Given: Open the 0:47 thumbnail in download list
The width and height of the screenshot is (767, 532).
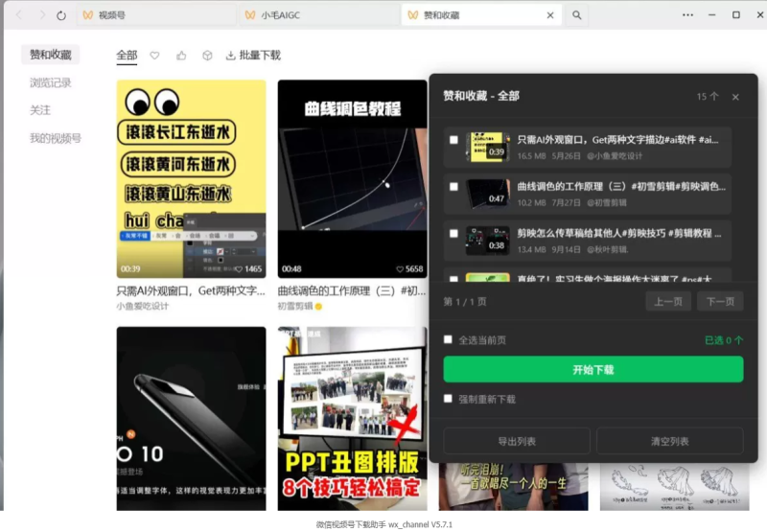Looking at the screenshot, I should (488, 194).
